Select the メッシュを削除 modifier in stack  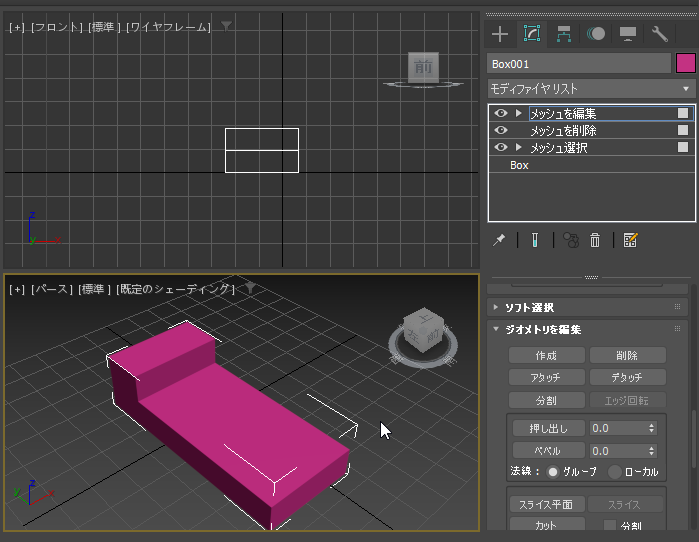pyautogui.click(x=563, y=131)
